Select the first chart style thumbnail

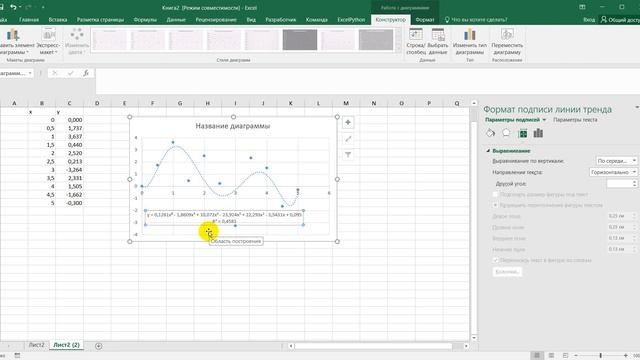coord(109,40)
